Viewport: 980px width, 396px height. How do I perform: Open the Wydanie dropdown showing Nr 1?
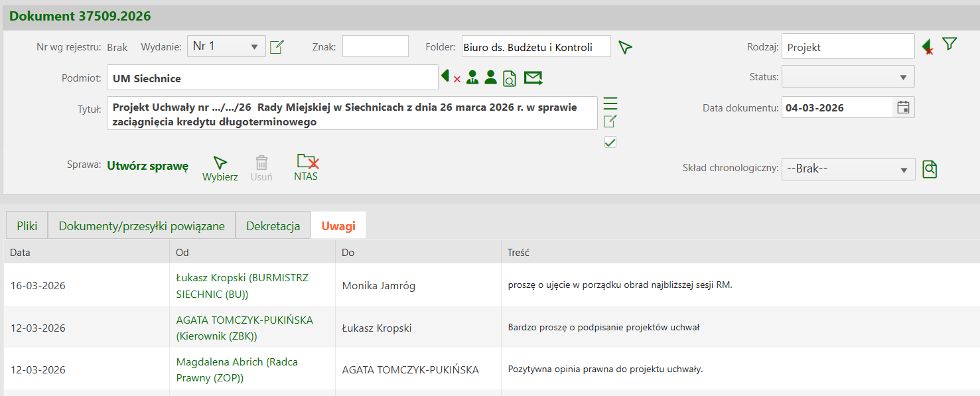(226, 46)
